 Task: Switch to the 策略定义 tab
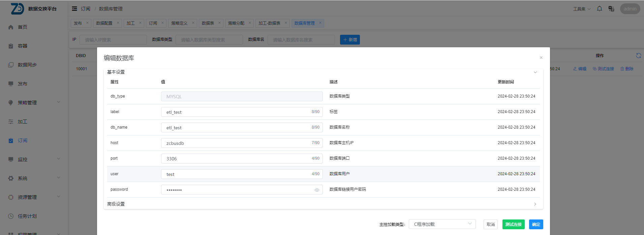pyautogui.click(x=179, y=23)
